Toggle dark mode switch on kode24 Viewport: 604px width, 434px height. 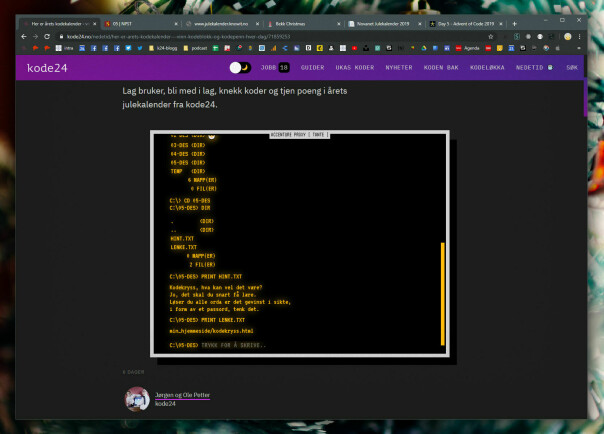pyautogui.click(x=240, y=68)
